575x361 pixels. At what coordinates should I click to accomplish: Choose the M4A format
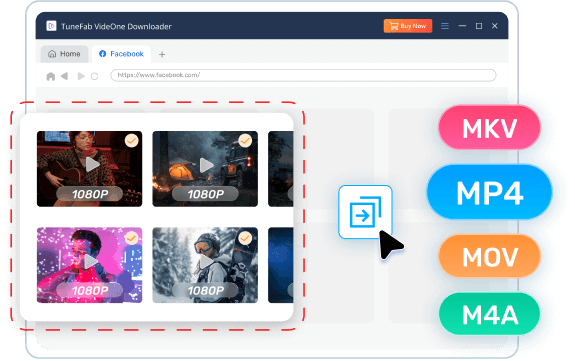489,314
